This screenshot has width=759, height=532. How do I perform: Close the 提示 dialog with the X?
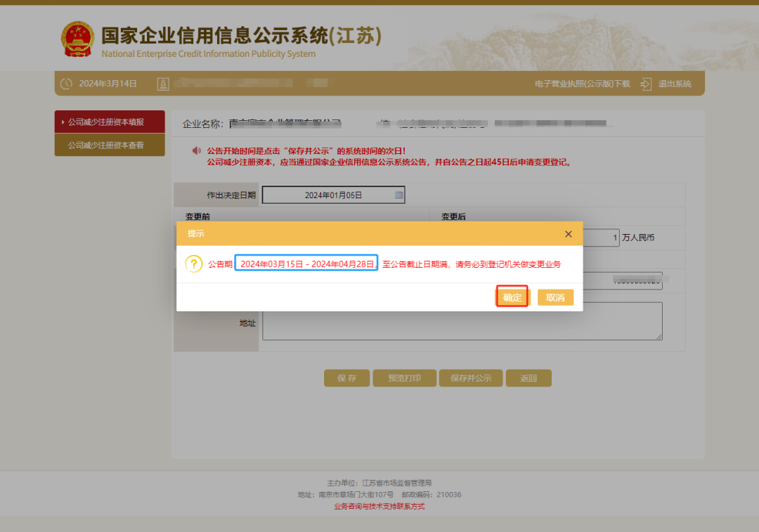[569, 234]
